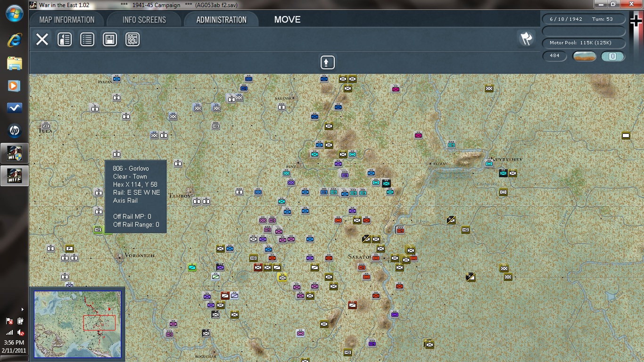Image resolution: width=644 pixels, height=362 pixels.
Task: Select the bright green counter beside the tooltip
Action: 98,230
